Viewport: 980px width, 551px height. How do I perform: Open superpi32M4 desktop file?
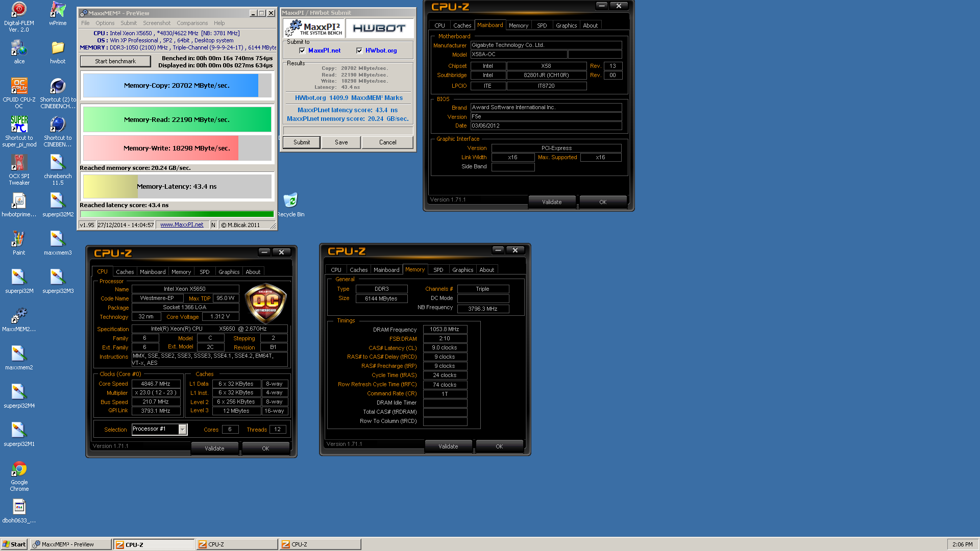(x=19, y=396)
